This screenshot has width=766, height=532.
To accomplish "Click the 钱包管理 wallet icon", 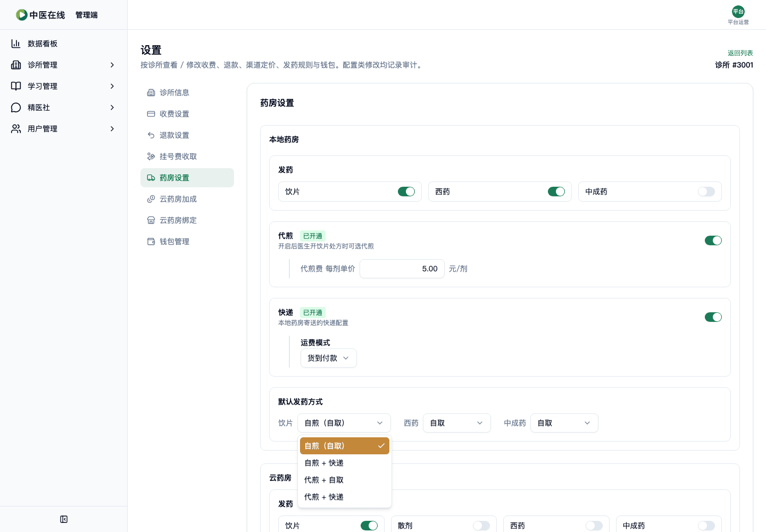I will (x=151, y=242).
